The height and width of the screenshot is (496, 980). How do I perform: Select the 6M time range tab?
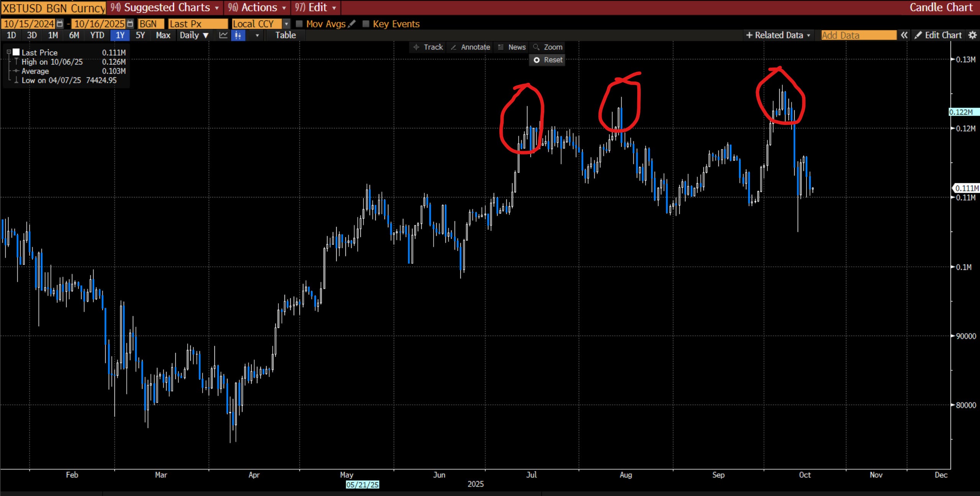[x=74, y=35]
